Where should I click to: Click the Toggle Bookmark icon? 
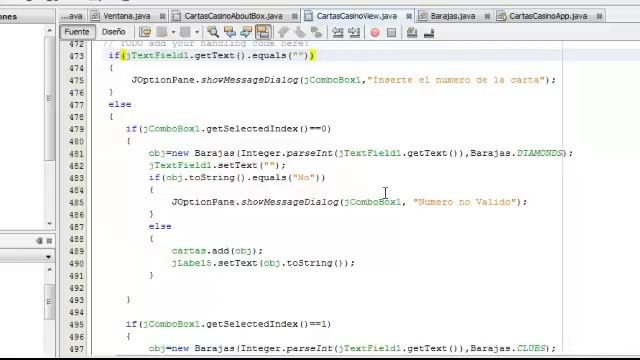[x=316, y=32]
